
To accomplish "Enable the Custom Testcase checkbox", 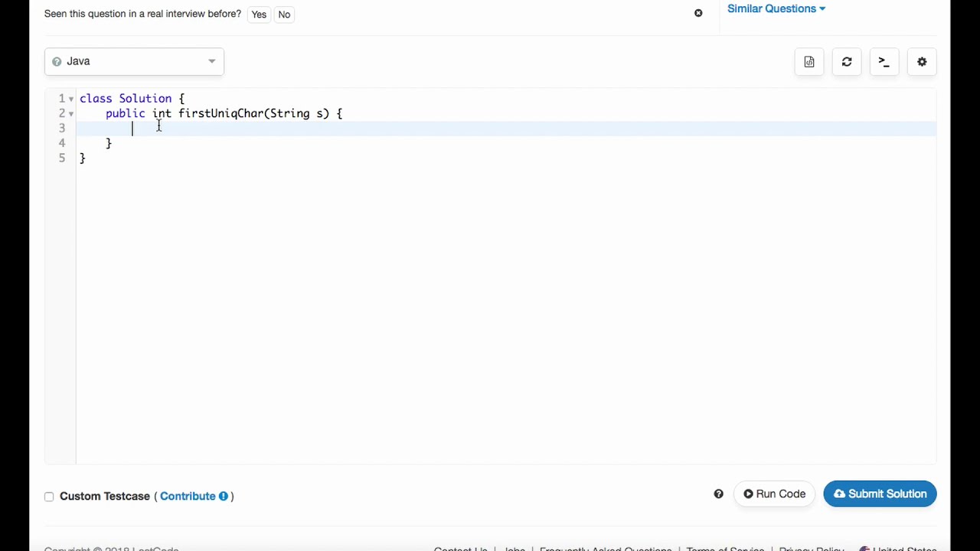I will (49, 497).
